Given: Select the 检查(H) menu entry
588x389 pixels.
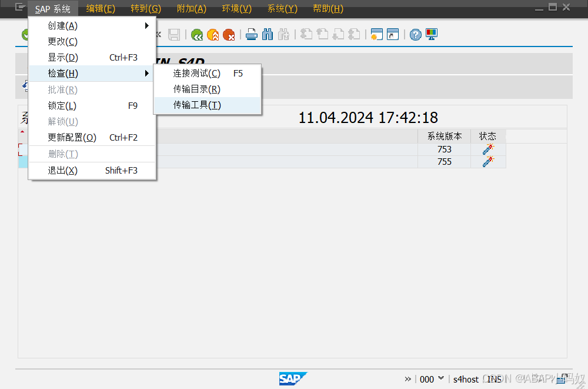Looking at the screenshot, I should pos(92,73).
